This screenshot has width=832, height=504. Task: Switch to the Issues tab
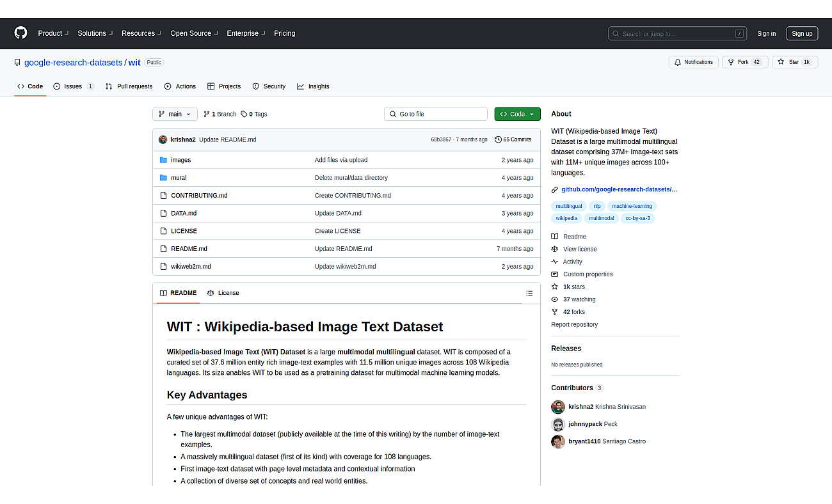[74, 86]
